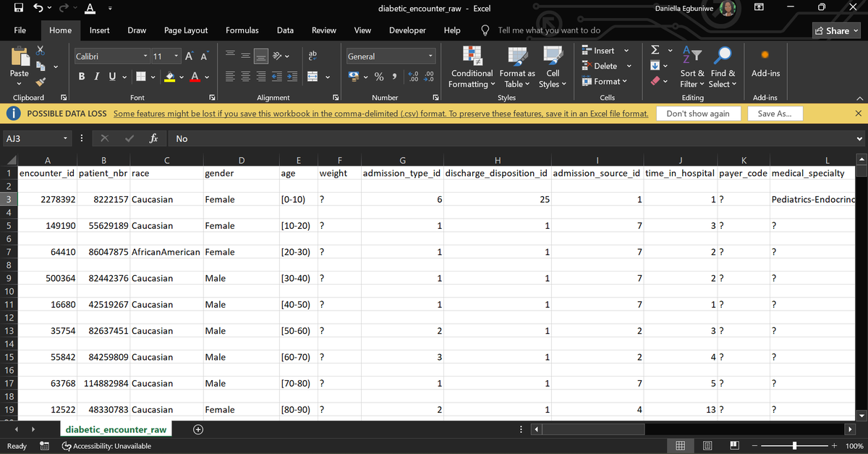Follow the data loss warning link text

(381, 114)
